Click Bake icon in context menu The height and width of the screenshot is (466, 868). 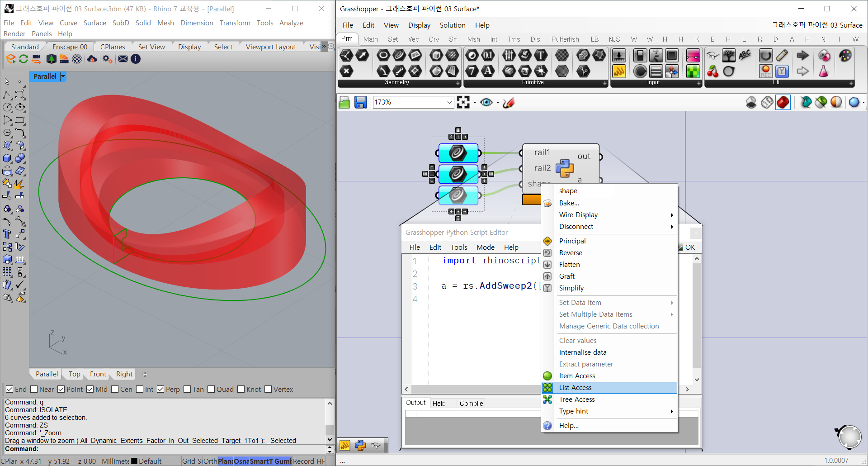coord(547,203)
